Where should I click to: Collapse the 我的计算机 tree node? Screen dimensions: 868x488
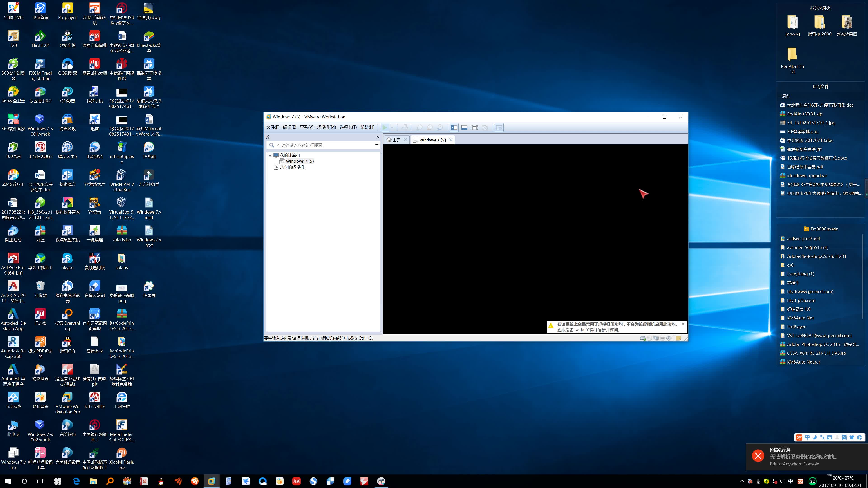[x=270, y=155]
